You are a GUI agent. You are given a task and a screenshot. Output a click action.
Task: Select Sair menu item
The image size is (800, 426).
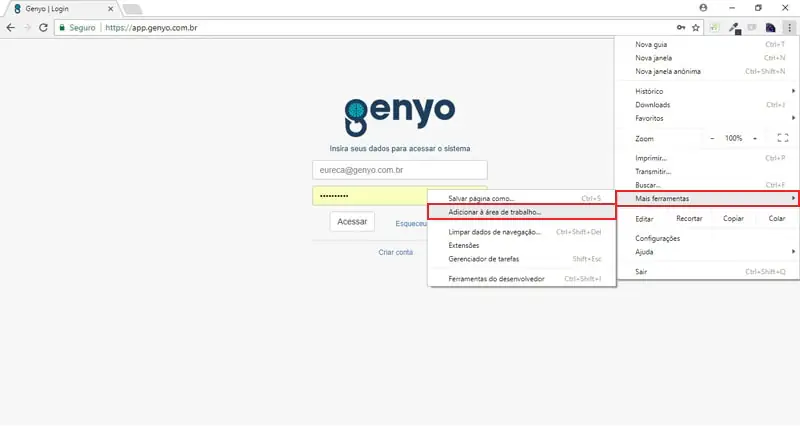(x=707, y=271)
